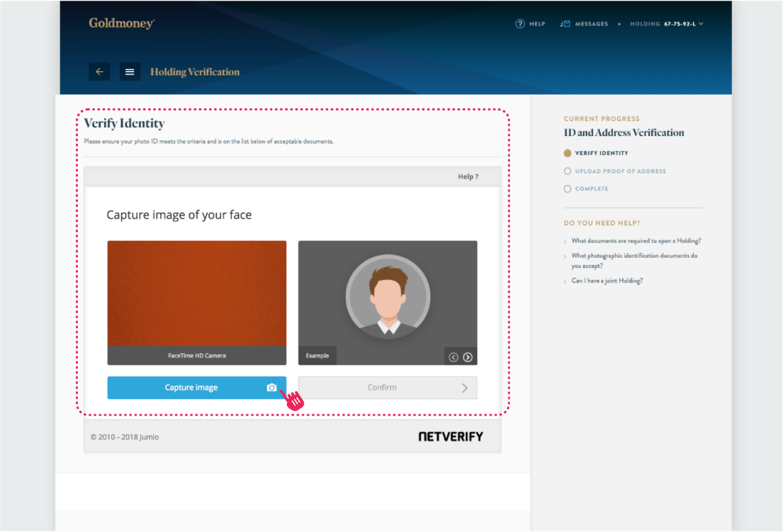
Task: Click the NETVERIFY logo
Action: [450, 437]
